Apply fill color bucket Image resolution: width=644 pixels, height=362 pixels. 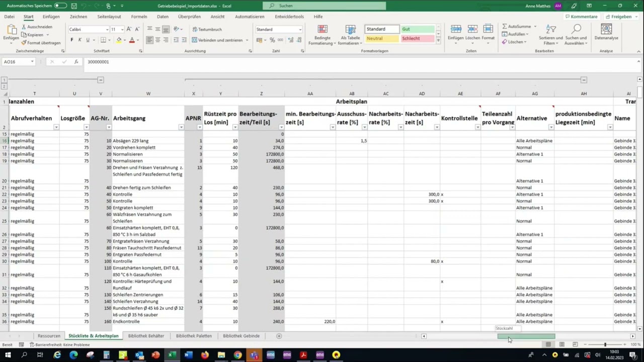coord(119,40)
